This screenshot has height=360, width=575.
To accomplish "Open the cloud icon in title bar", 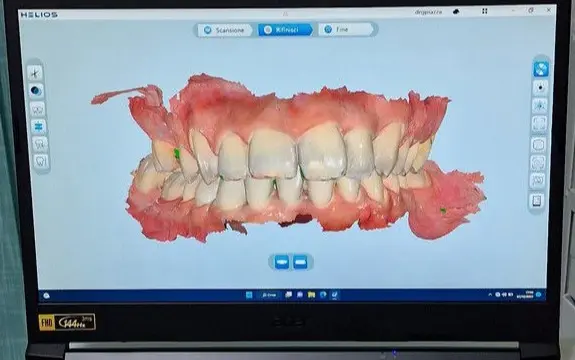I will point(456,12).
